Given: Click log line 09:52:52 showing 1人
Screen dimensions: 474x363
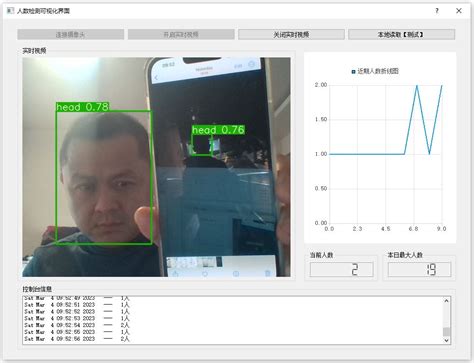Looking at the screenshot, I should [x=77, y=311].
